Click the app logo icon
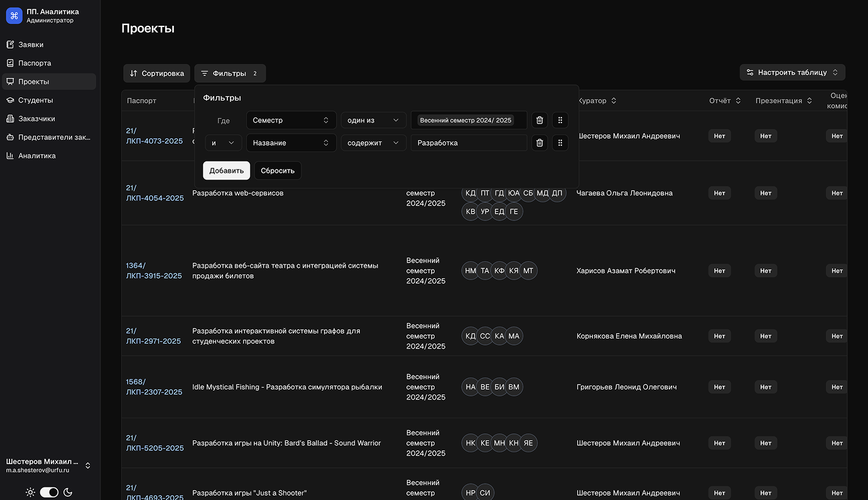This screenshot has height=500, width=868. [x=14, y=16]
